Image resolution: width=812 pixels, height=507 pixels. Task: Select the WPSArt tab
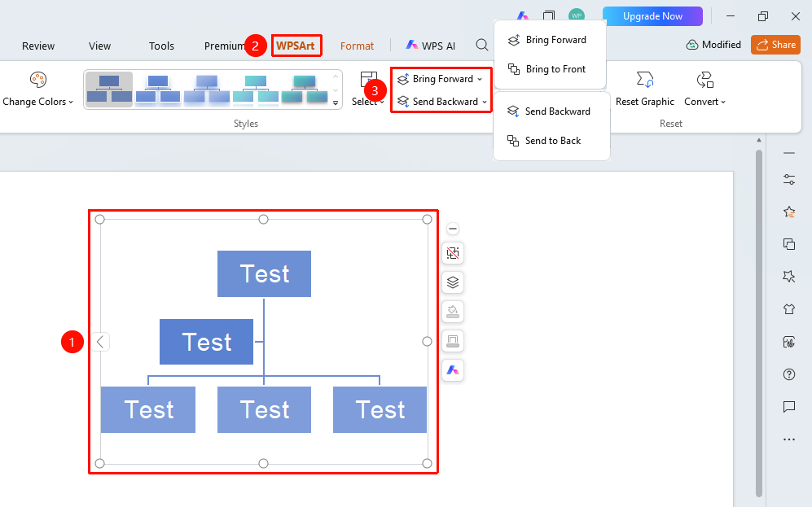pos(296,46)
